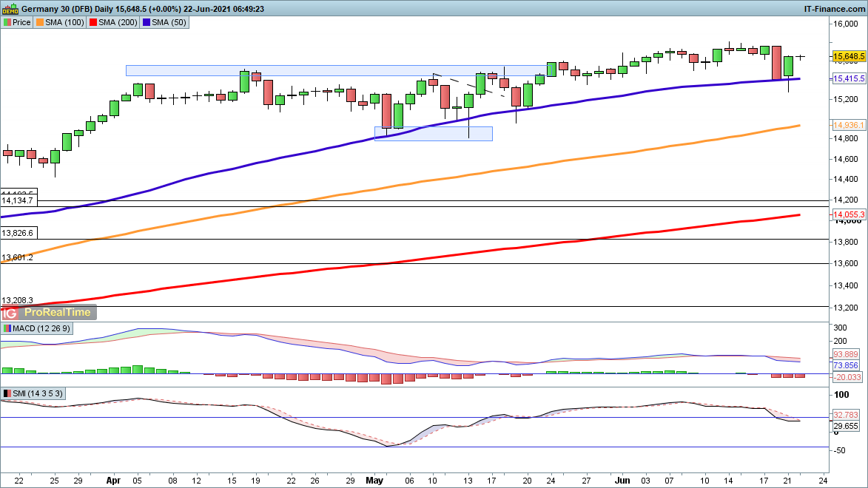Open MACD (12 26 9) indicator settings
This screenshot has width=868, height=488.
pos(42,328)
